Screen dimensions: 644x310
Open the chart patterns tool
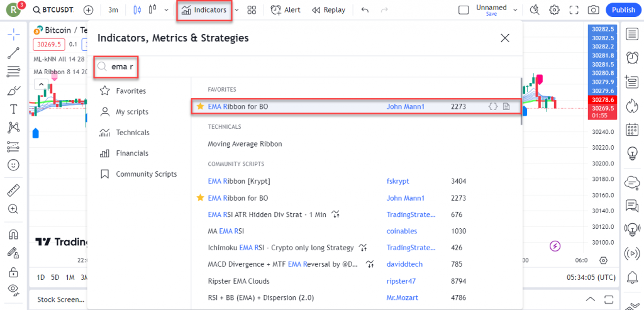[14, 128]
